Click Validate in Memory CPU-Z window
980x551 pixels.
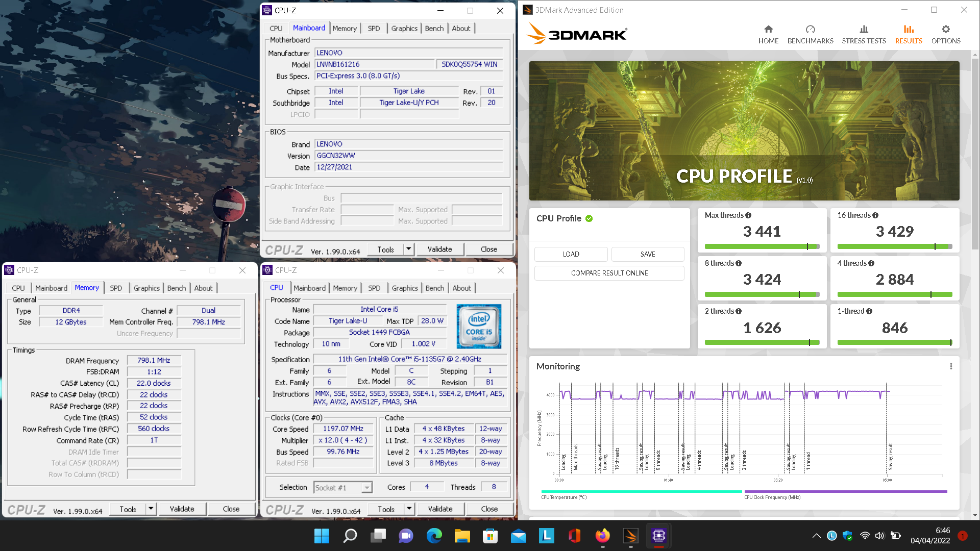[x=182, y=509]
